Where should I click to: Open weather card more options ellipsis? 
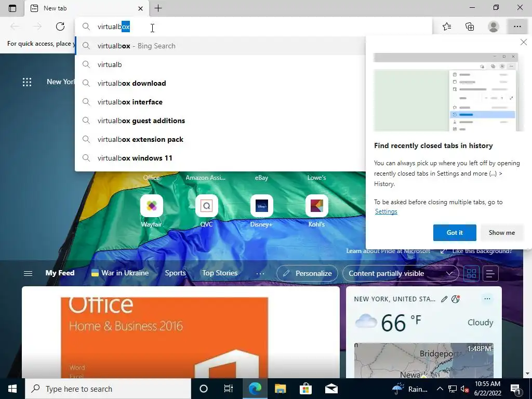487,299
